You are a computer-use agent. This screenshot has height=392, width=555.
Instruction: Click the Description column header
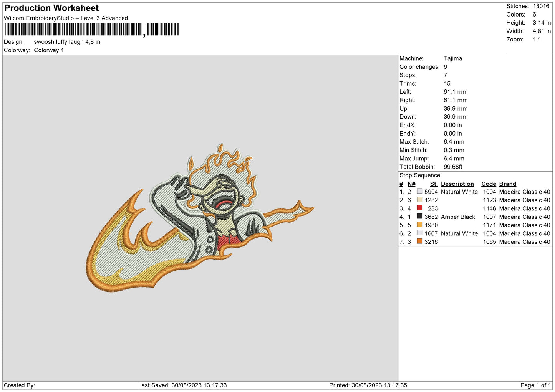coord(457,184)
